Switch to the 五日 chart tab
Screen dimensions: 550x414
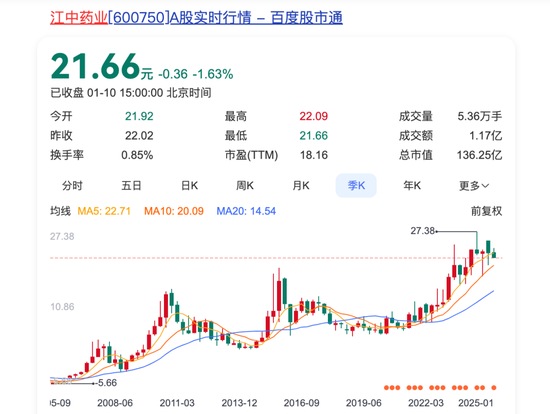pos(131,185)
